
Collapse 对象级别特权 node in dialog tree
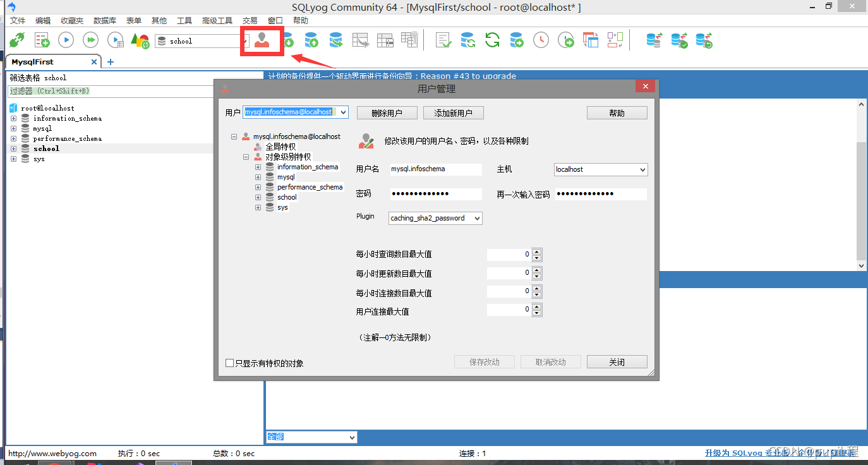pyautogui.click(x=246, y=157)
